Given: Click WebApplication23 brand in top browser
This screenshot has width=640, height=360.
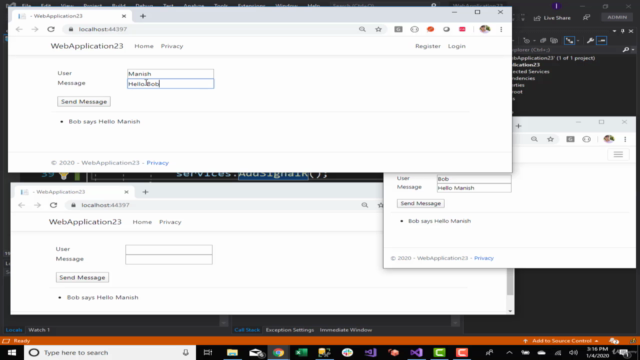Looking at the screenshot, I should pos(87,46).
